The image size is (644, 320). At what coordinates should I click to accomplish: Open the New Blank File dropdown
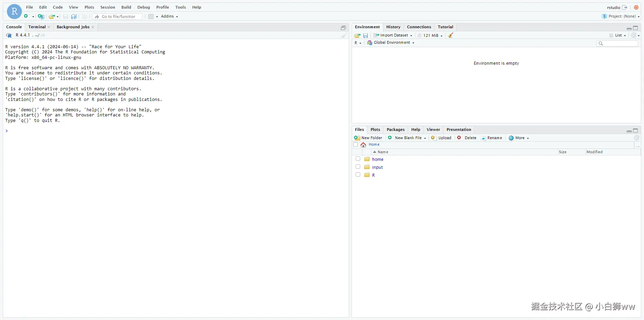click(x=407, y=138)
